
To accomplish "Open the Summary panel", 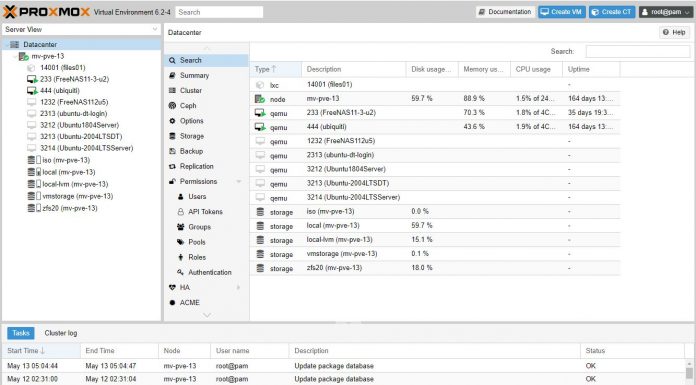I will (206, 75).
